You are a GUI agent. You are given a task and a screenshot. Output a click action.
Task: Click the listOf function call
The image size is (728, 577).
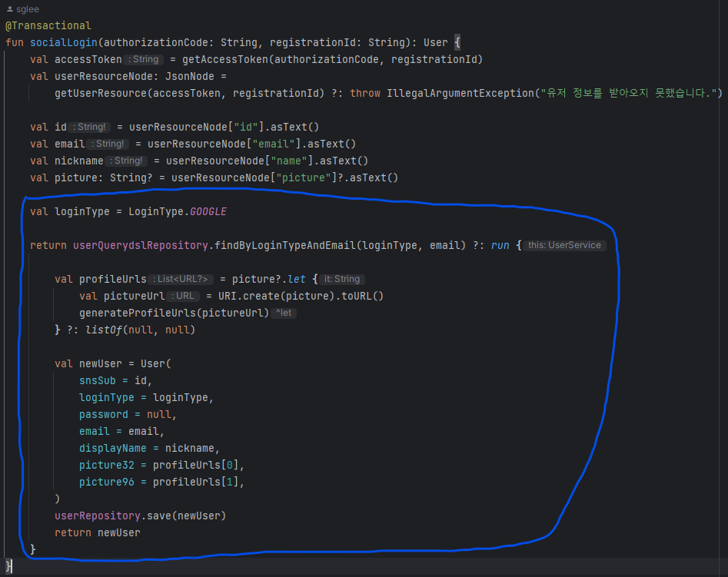click(104, 330)
